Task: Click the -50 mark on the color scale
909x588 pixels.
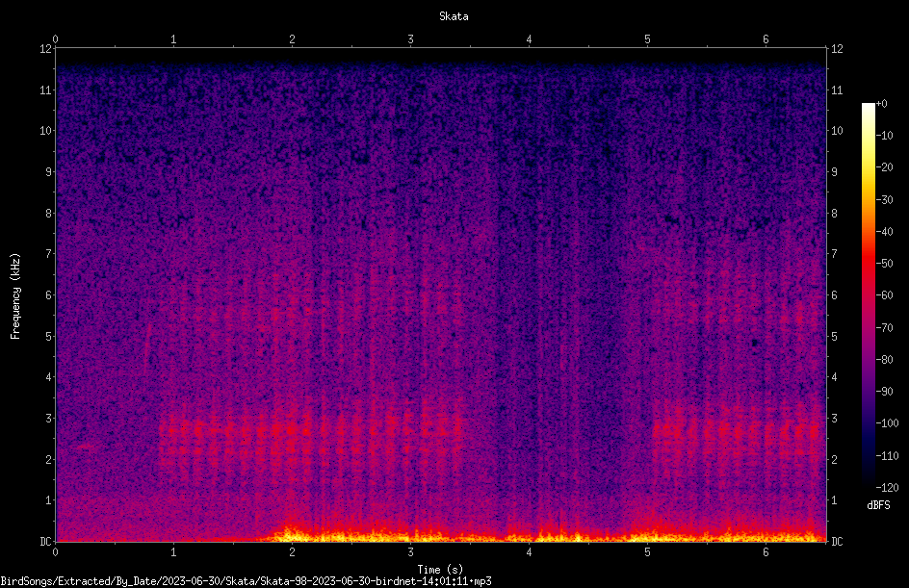Action: click(x=885, y=263)
